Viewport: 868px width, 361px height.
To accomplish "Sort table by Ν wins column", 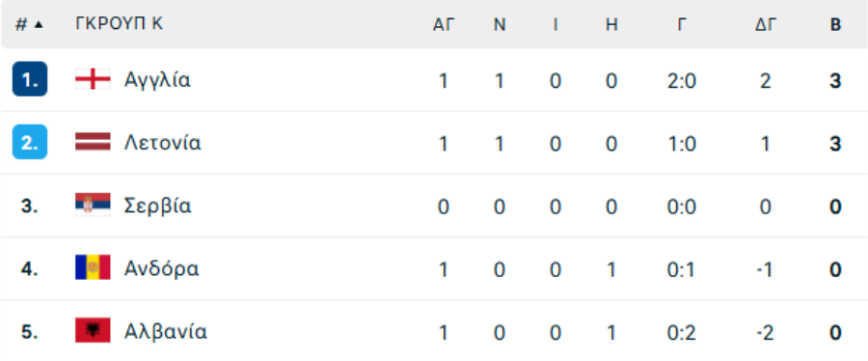I will coord(500,25).
